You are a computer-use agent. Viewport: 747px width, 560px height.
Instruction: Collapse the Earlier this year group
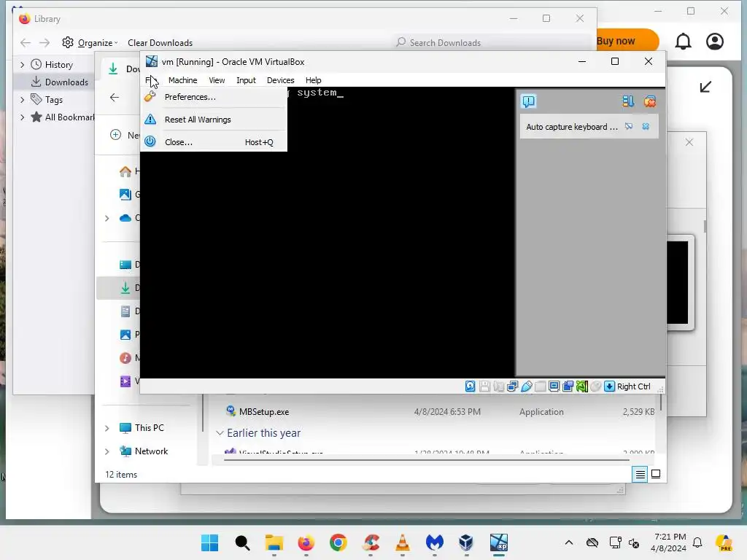click(220, 433)
